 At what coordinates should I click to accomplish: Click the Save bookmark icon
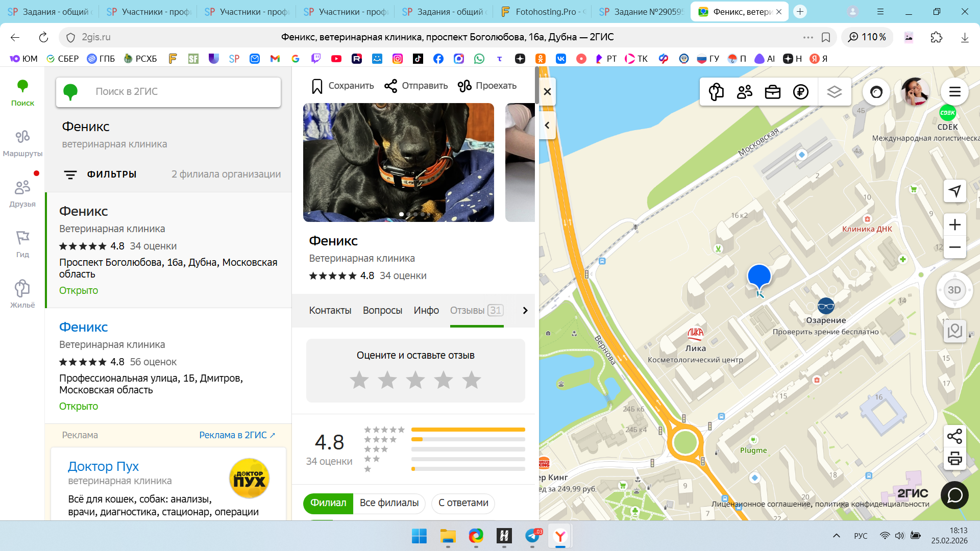[317, 86]
